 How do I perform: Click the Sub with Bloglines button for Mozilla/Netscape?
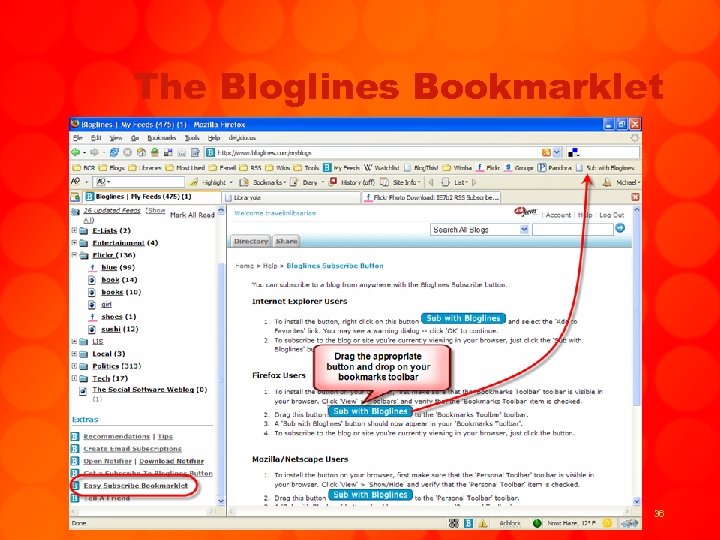coord(370,495)
